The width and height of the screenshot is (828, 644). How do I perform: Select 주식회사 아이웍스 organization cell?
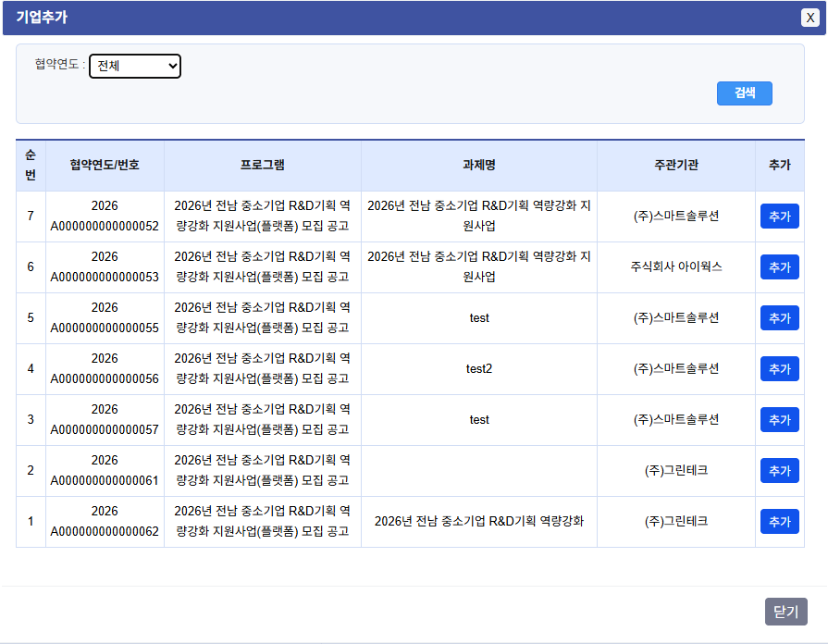pos(676,266)
